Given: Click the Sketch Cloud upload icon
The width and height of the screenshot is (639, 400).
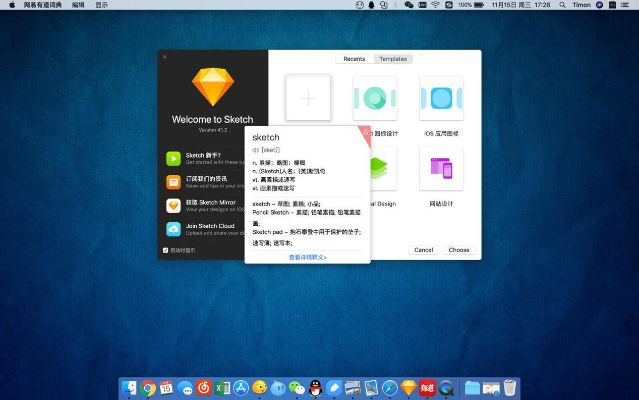Looking at the screenshot, I should pos(173,229).
